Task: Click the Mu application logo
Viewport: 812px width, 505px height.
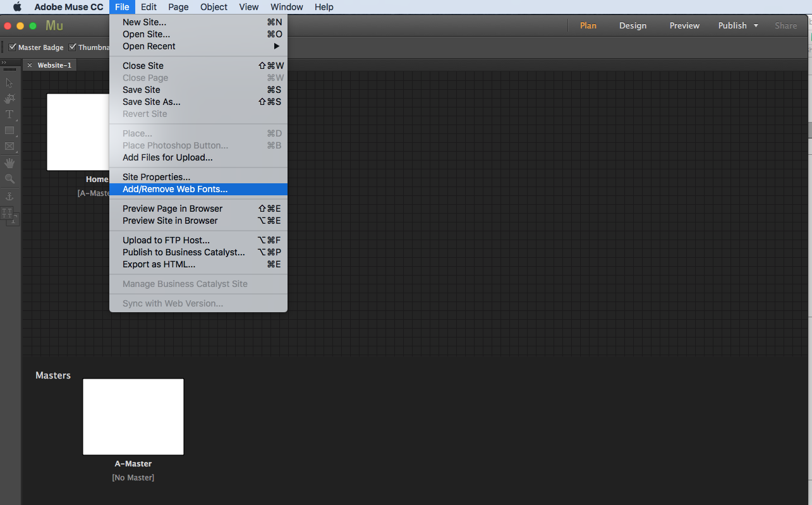Action: 54,26
